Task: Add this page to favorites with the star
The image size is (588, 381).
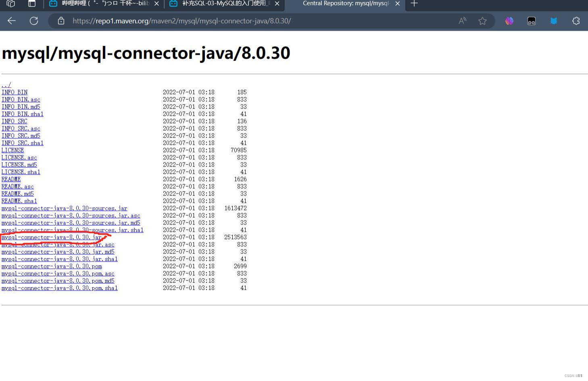Action: click(482, 21)
